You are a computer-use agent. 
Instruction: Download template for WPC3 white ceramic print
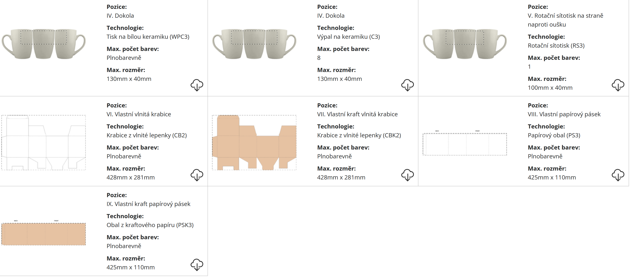[197, 85]
